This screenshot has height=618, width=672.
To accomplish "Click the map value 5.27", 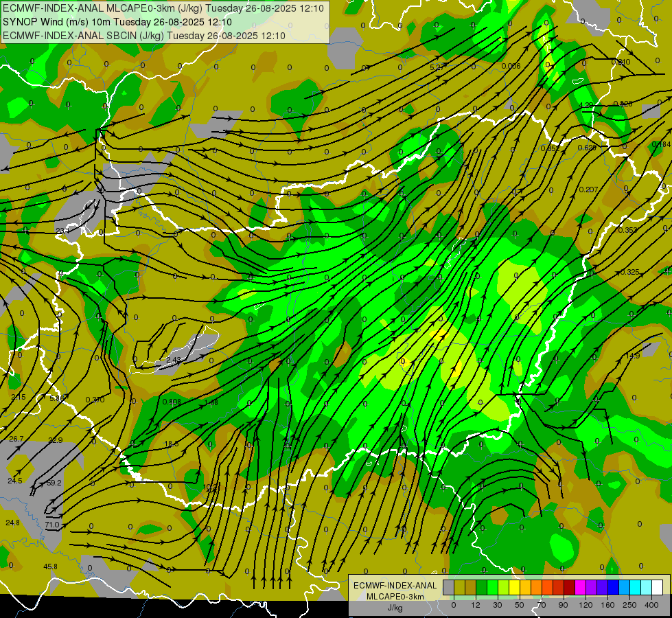I will click(x=437, y=67).
